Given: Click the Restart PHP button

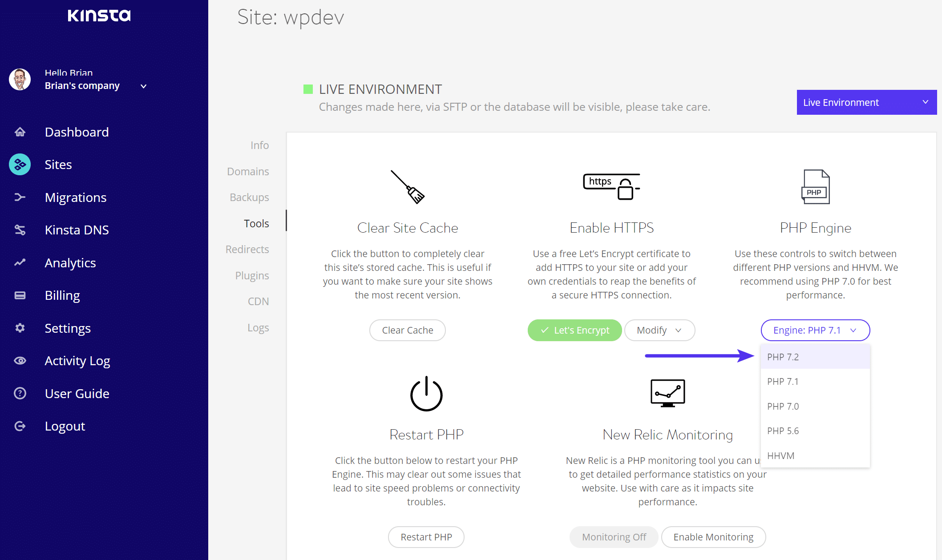Looking at the screenshot, I should click(425, 537).
